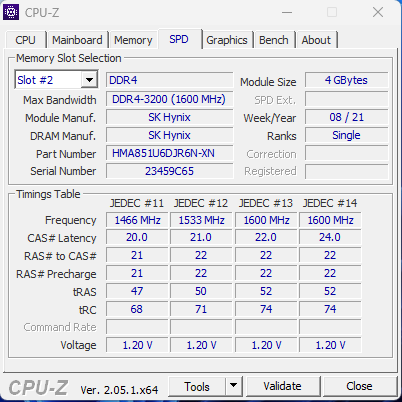Click the CPU-Z app icon in title bar

click(x=11, y=12)
